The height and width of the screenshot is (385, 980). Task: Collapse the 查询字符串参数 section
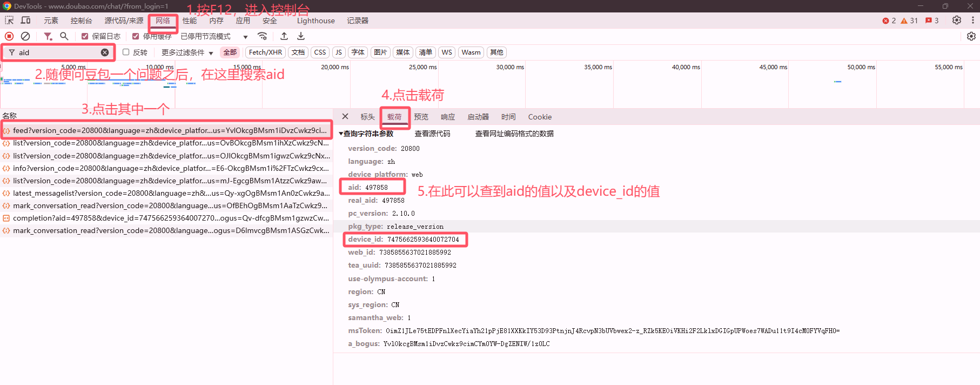[x=366, y=134]
